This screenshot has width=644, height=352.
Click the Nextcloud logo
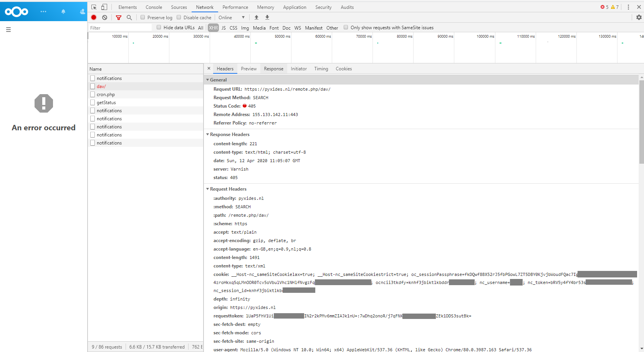coord(17,12)
